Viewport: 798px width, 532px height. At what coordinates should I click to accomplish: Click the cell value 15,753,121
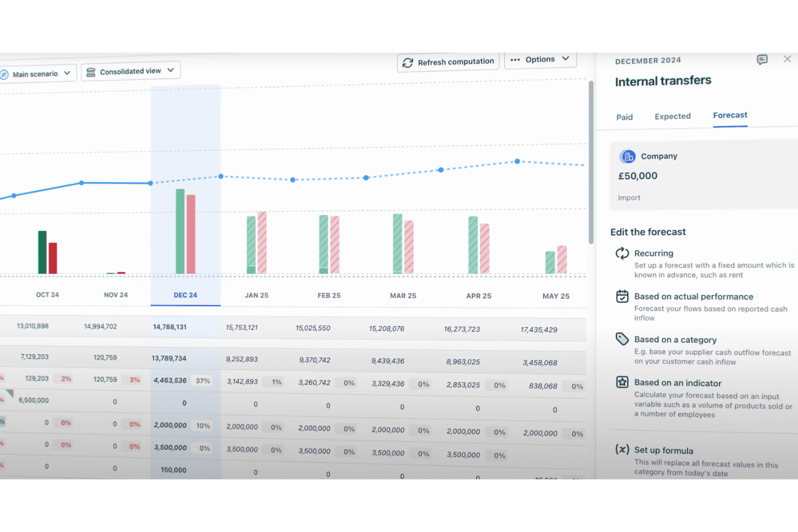coord(242,327)
